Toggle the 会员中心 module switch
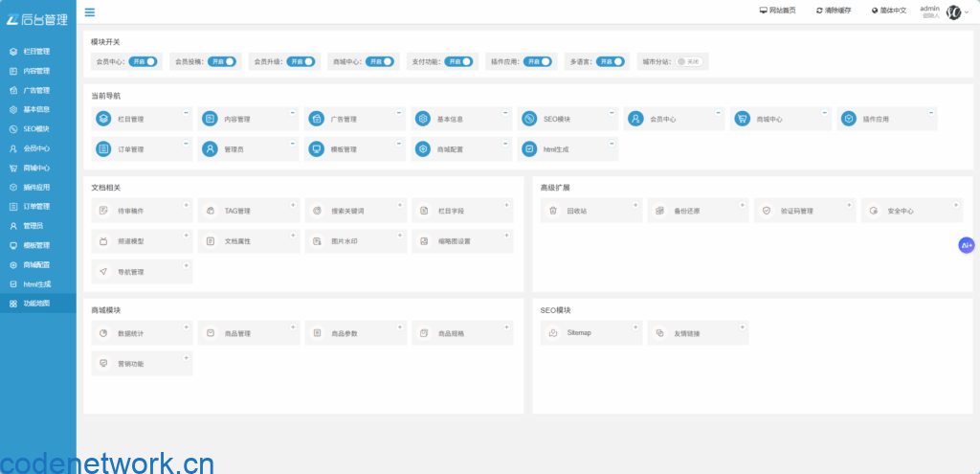 pos(143,61)
